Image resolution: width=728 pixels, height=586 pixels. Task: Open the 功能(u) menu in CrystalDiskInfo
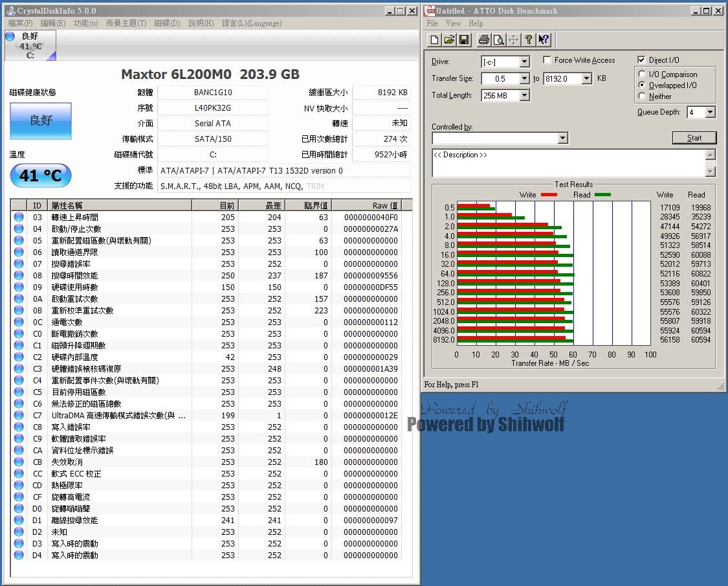point(85,23)
